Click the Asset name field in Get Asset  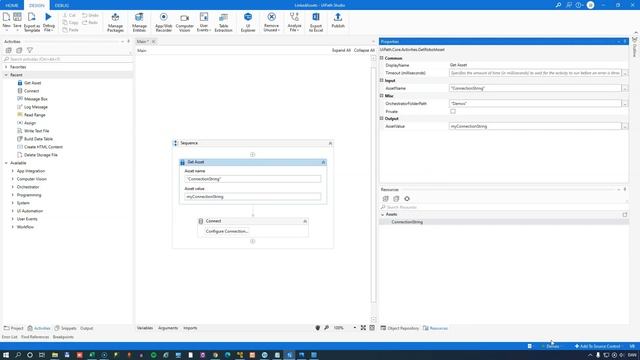[253, 179]
